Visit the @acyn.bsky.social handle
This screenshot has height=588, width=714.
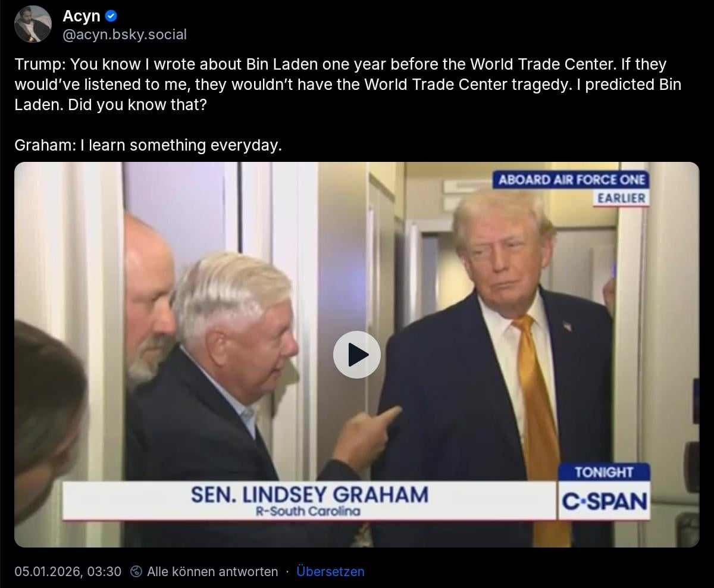(124, 35)
